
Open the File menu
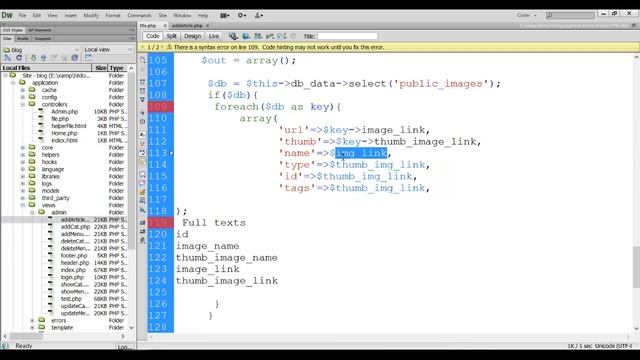[x=22, y=16]
